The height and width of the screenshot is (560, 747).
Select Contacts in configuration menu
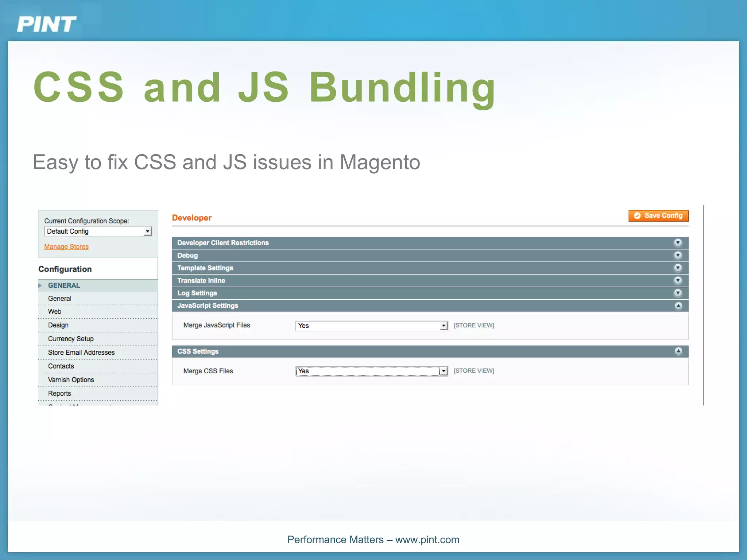pyautogui.click(x=98, y=366)
